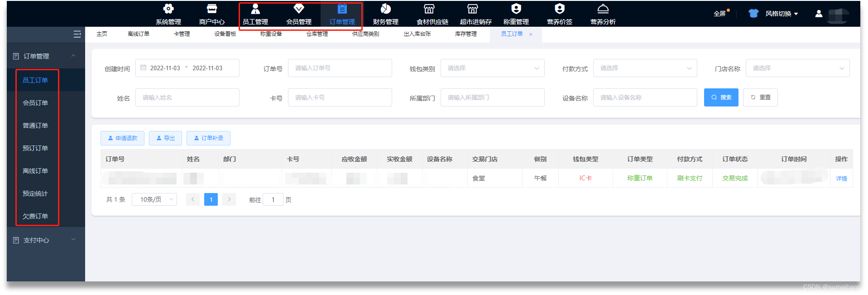Click 导出 export button

pos(165,138)
